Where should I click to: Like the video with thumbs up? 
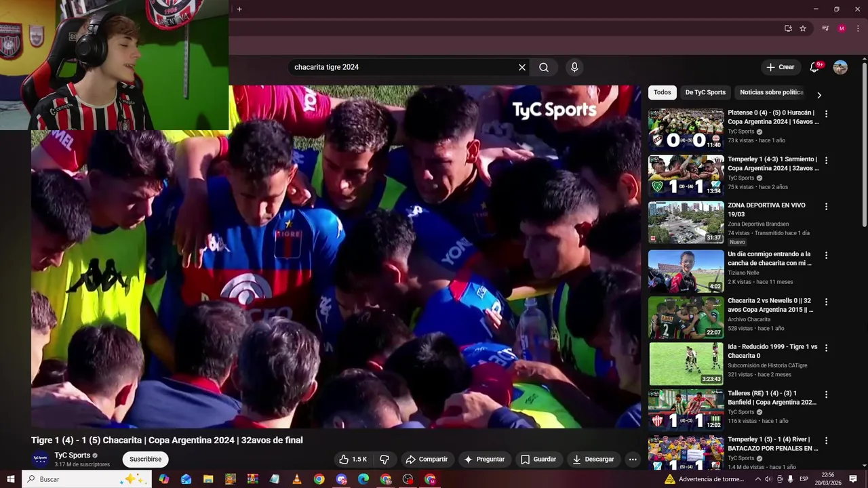pos(353,459)
